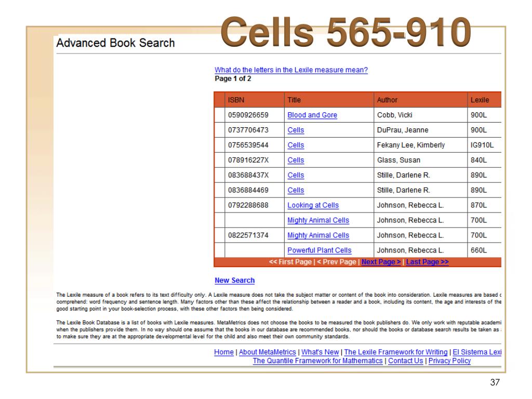This screenshot has height=399, width=532.
Task: Click the 900L value for Blood and Gore
Action: pos(478,115)
